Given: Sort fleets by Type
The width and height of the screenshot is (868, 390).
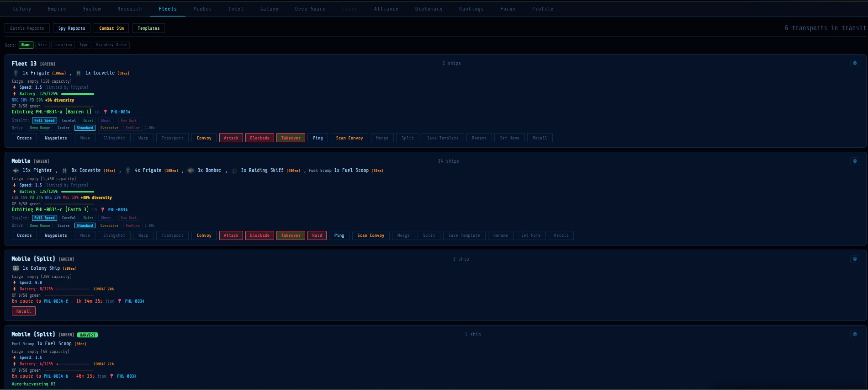Looking at the screenshot, I should click(84, 45).
